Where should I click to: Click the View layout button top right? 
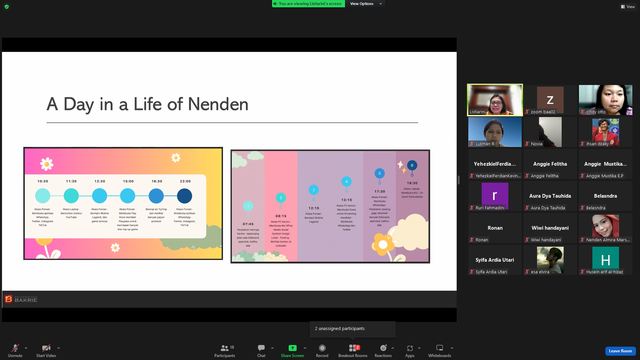628,7
